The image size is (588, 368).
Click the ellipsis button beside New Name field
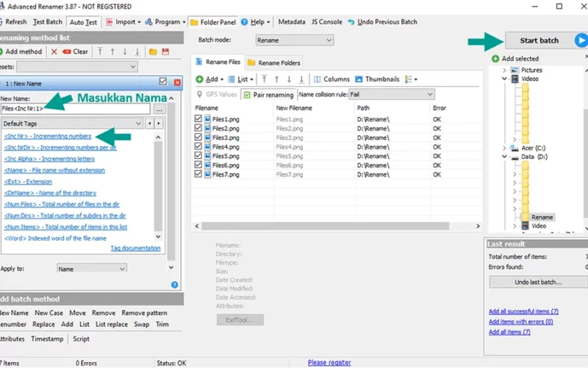coord(159,109)
